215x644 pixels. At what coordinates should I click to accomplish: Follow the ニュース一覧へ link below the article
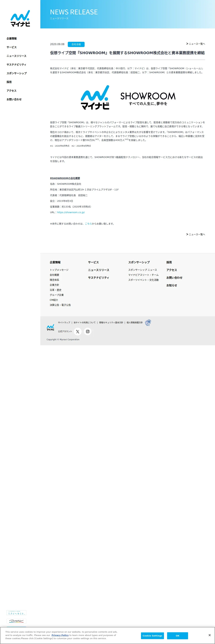pyautogui.click(x=195, y=234)
